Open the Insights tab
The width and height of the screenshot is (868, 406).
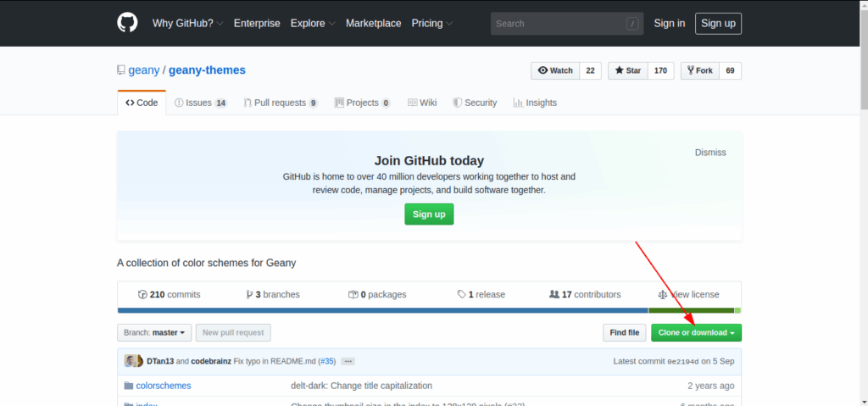[535, 103]
